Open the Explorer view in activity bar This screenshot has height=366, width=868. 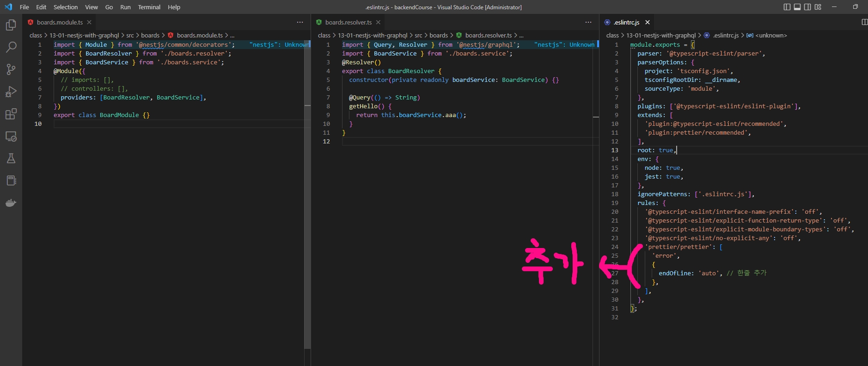(11, 25)
